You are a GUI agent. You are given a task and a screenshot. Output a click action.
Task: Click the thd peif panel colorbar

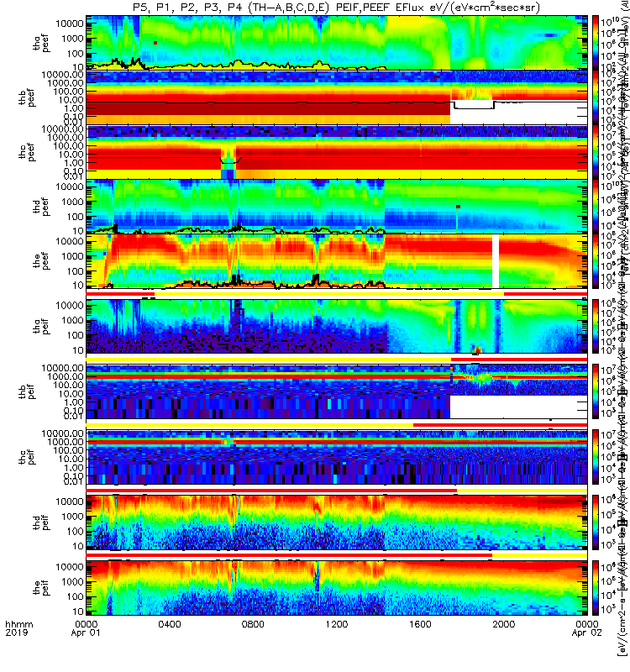596,522
